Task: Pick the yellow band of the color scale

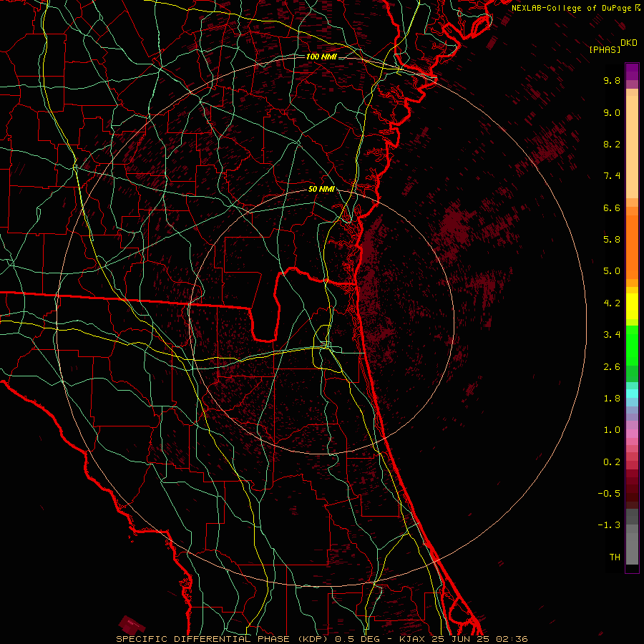Action: click(x=632, y=306)
